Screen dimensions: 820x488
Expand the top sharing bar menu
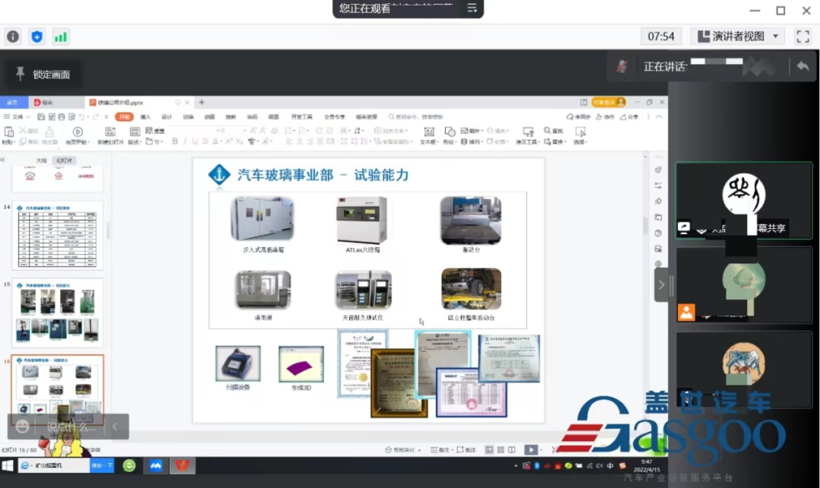[473, 8]
